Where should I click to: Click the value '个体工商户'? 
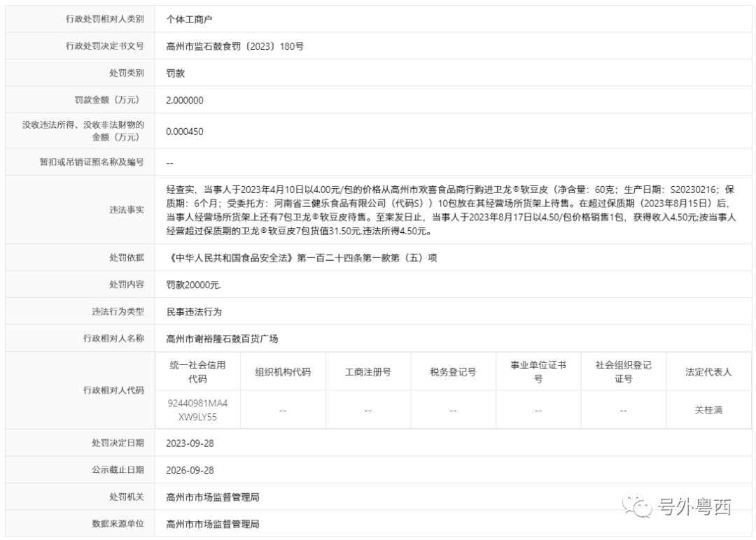coord(189,20)
